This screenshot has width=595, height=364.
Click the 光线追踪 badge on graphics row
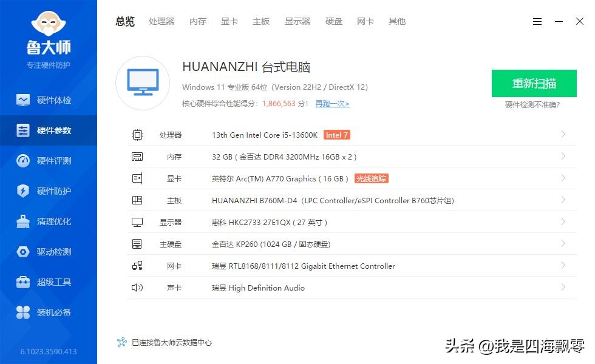point(371,178)
